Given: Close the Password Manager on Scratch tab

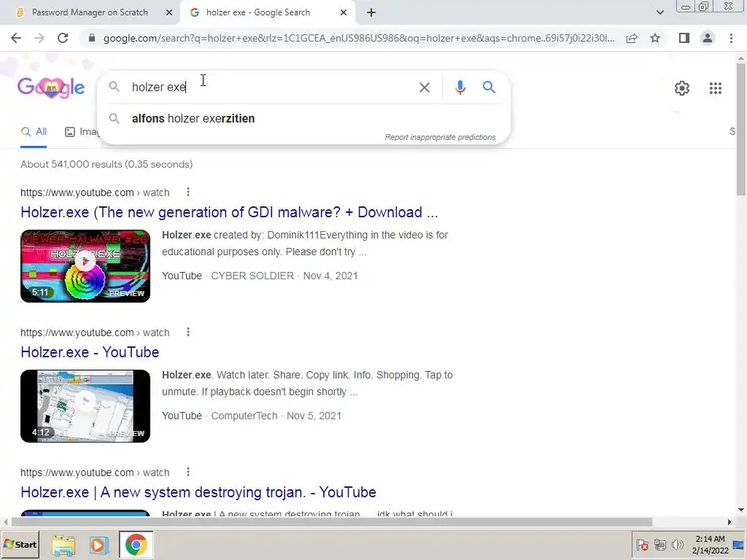Looking at the screenshot, I should click(169, 12).
